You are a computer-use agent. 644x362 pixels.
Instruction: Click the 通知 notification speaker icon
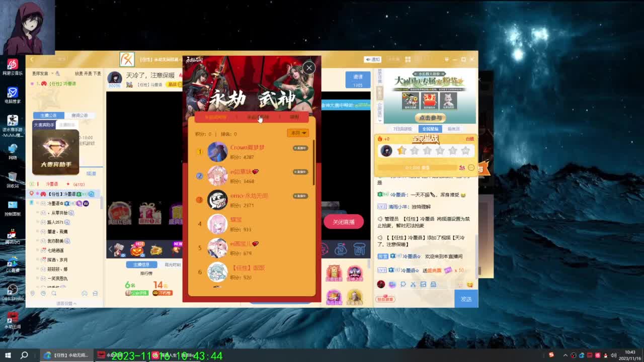coord(372,59)
